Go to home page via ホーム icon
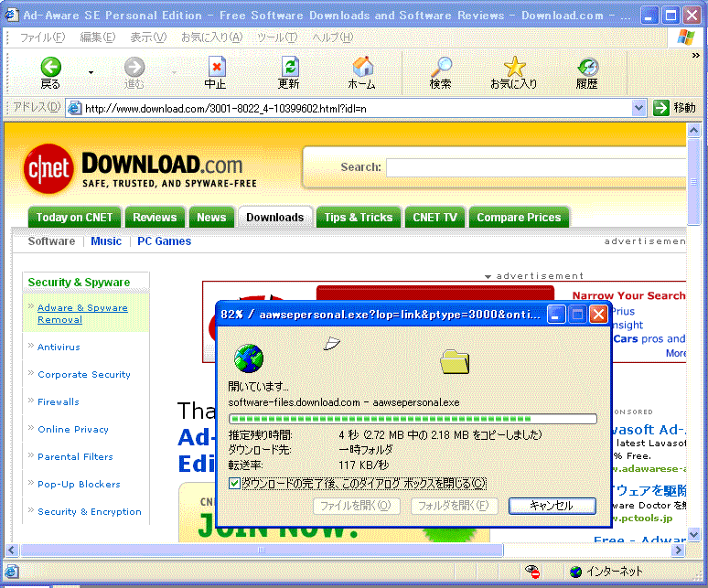 click(362, 67)
